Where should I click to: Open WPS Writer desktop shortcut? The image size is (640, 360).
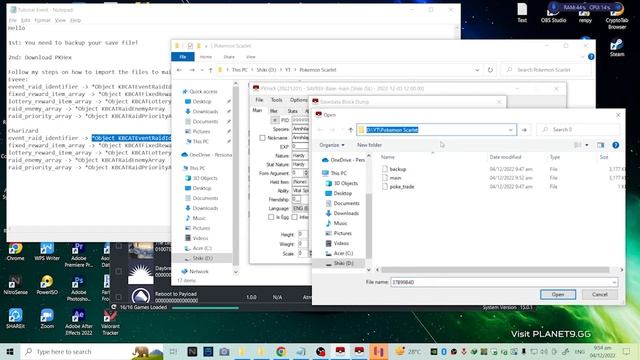pos(47,251)
